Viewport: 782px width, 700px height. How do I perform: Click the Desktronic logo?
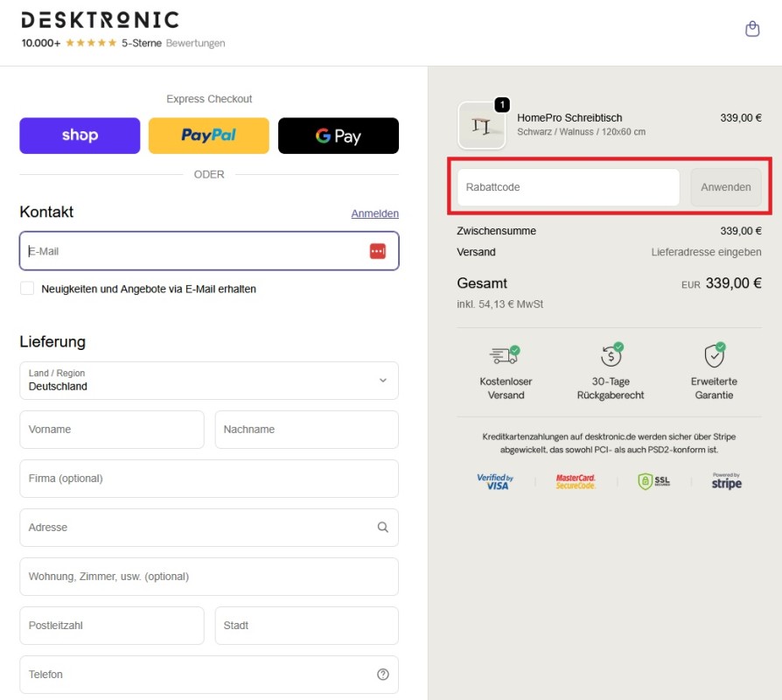click(100, 20)
